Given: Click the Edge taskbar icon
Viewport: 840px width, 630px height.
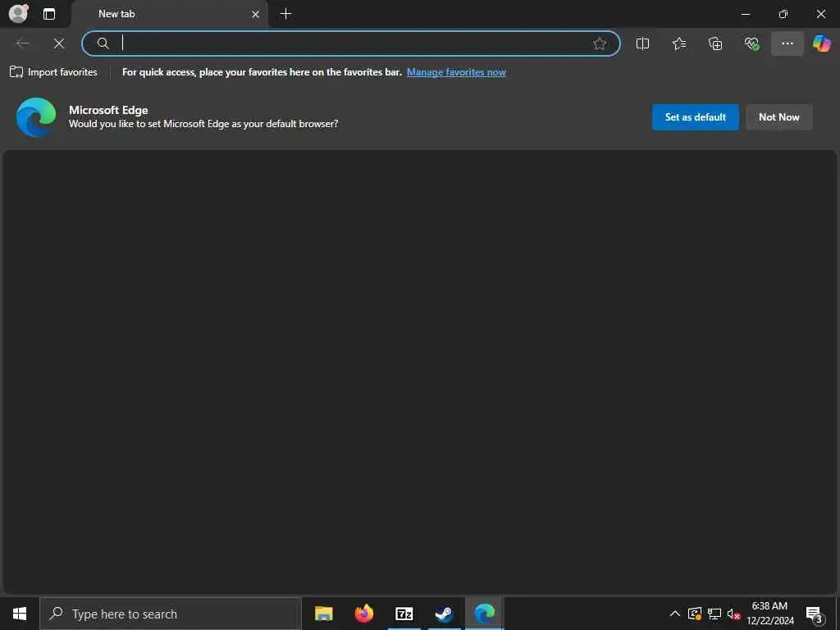Looking at the screenshot, I should click(x=484, y=614).
